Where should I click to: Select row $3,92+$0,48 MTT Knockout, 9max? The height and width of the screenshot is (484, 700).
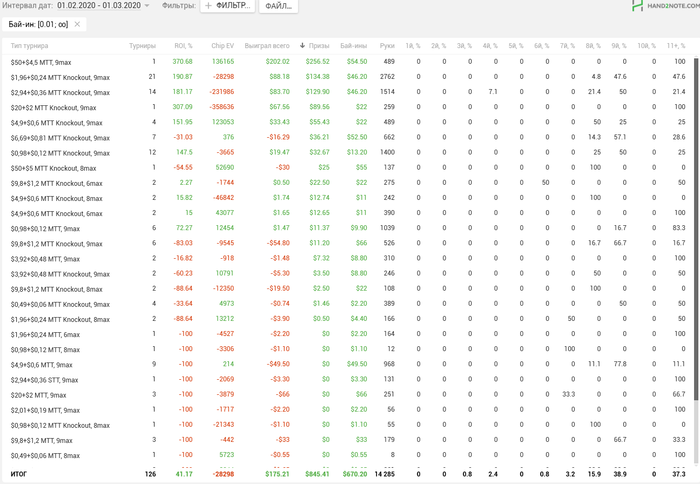click(348, 274)
